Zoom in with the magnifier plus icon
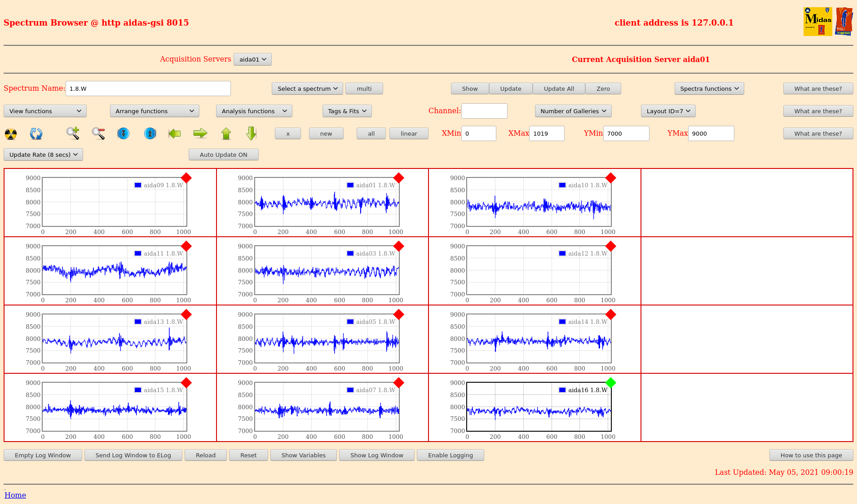Image resolution: width=857 pixels, height=504 pixels. [x=73, y=133]
